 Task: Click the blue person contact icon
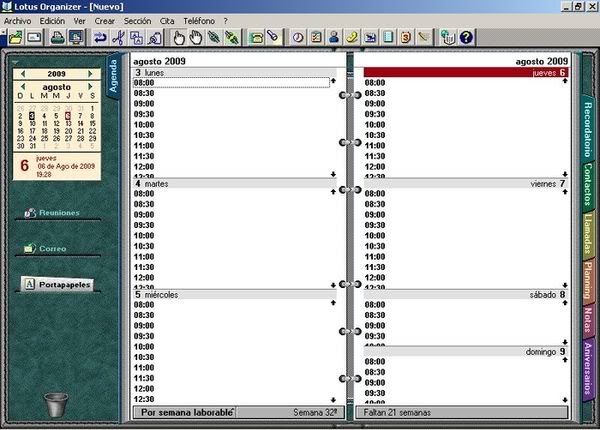(x=334, y=37)
